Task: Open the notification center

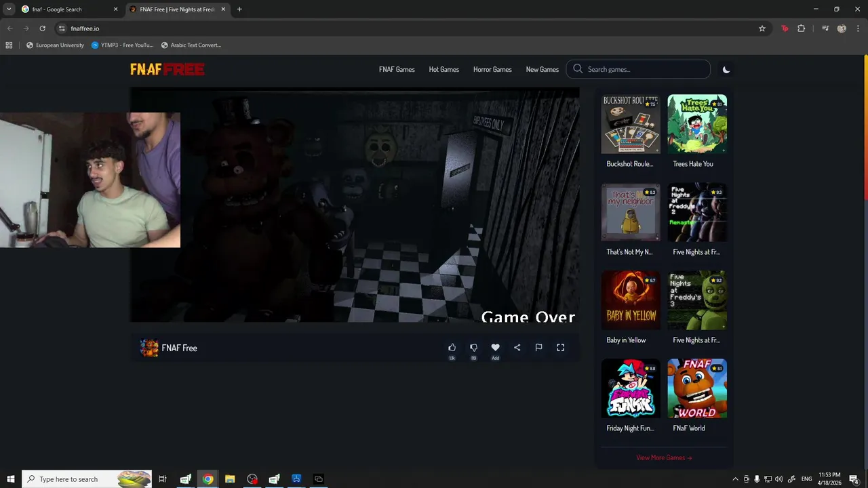Action: 854,479
